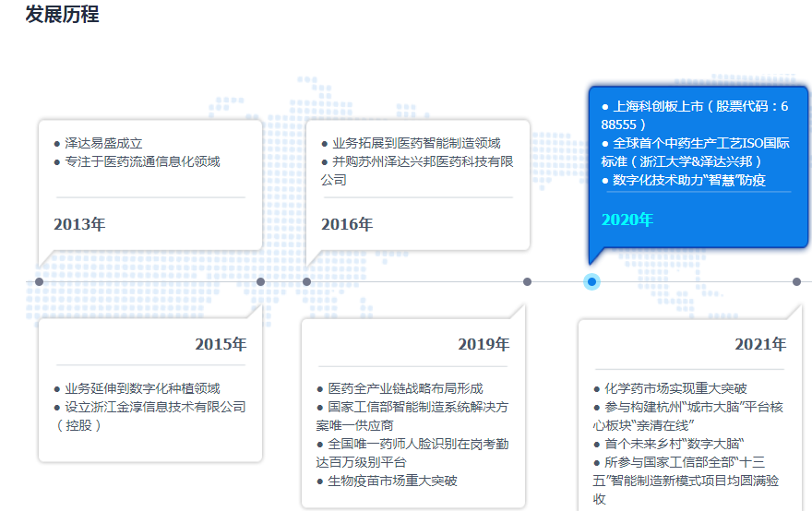Select the 2019 timeline dot marker

tap(527, 281)
